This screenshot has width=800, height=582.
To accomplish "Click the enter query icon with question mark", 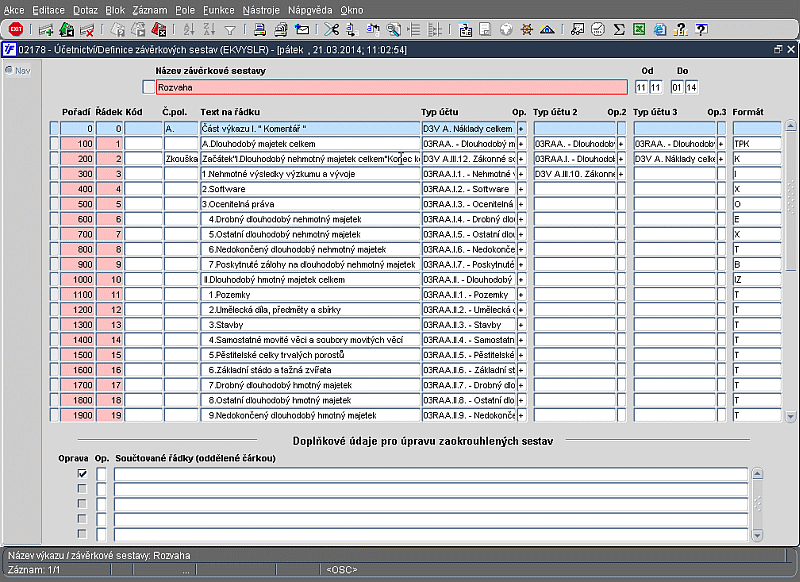I will (x=117, y=30).
